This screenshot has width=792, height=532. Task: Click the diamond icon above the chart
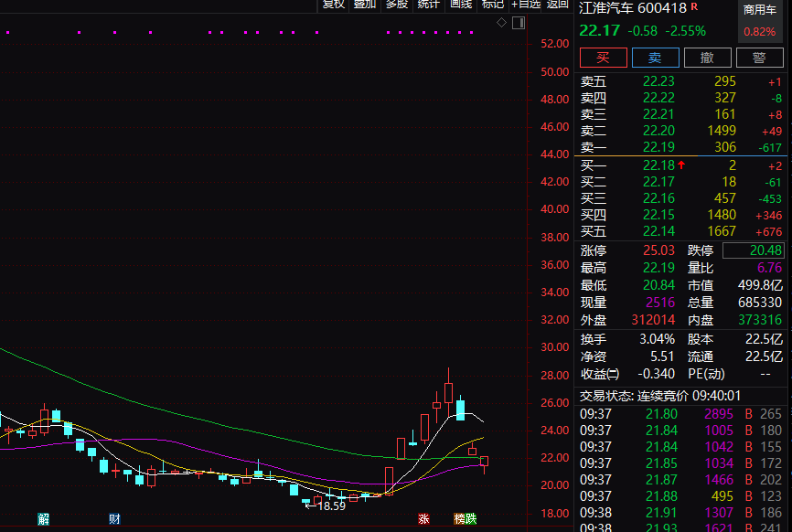501,22
